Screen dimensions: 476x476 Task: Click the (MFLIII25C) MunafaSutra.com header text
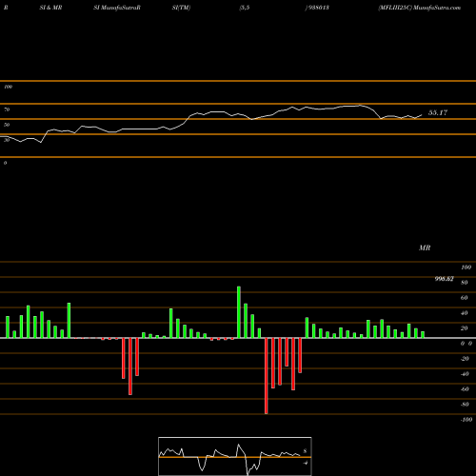tap(419, 8)
